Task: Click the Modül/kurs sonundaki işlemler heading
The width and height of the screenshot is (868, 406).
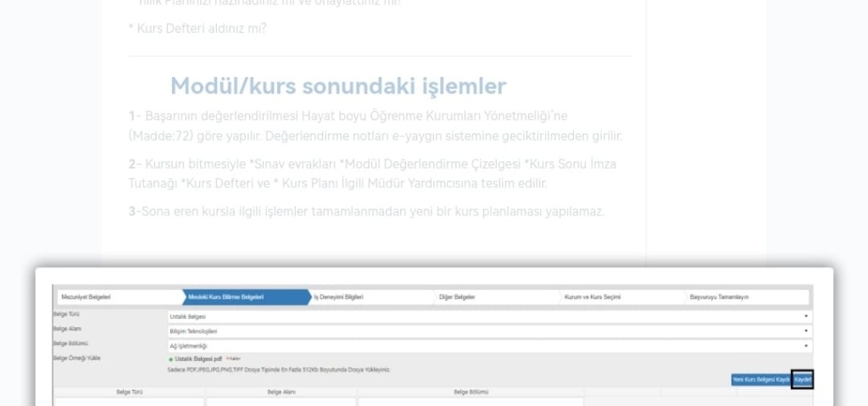Action: pos(338,86)
